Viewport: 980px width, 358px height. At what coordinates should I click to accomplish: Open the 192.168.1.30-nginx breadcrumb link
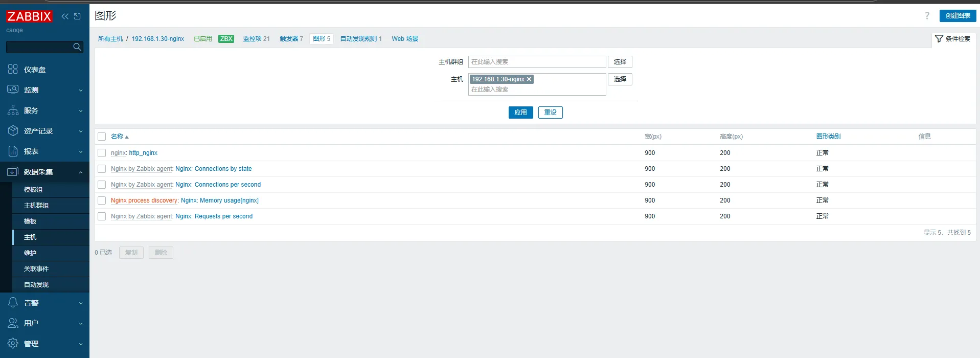158,39
